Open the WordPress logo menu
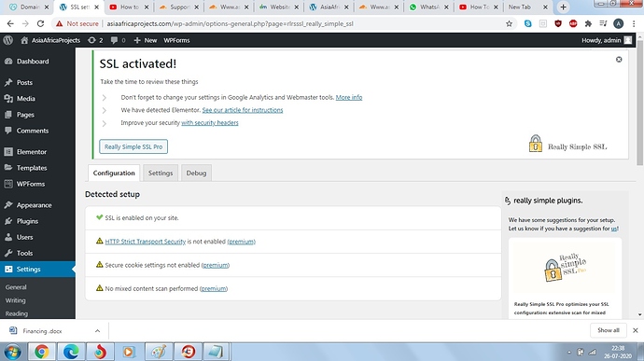 [7, 40]
